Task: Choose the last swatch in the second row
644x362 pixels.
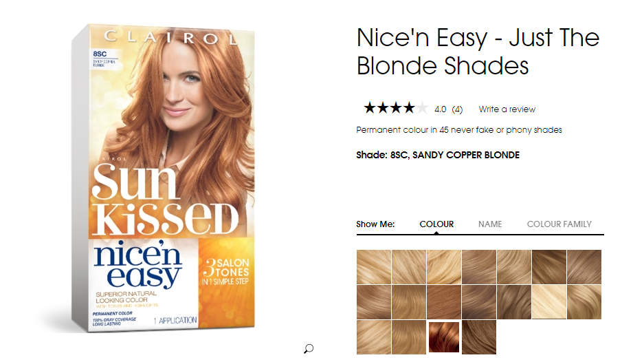Action: [584, 302]
